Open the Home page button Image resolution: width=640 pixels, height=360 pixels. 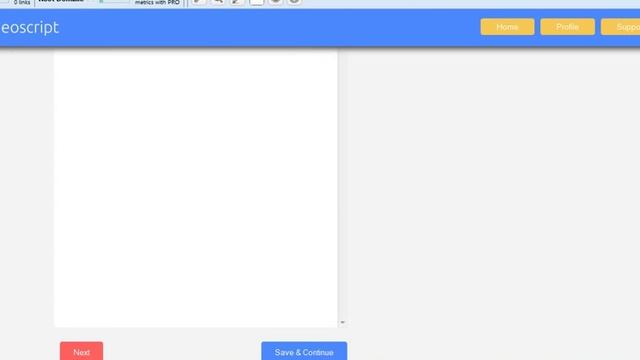(x=507, y=27)
